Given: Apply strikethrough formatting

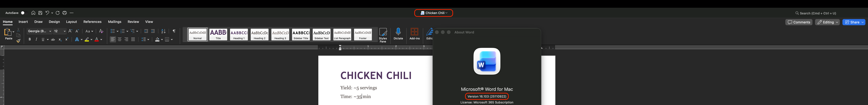Looking at the screenshot, I should coord(53,40).
